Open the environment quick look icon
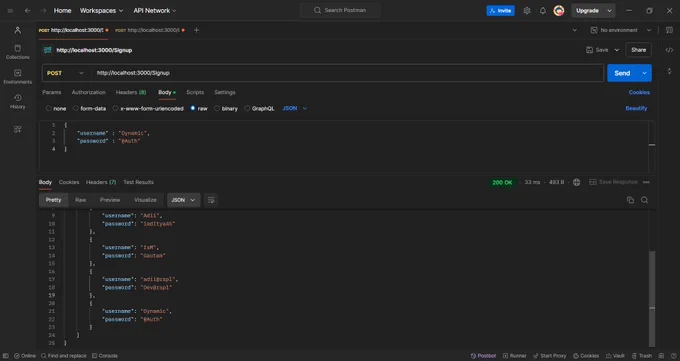 click(669, 30)
